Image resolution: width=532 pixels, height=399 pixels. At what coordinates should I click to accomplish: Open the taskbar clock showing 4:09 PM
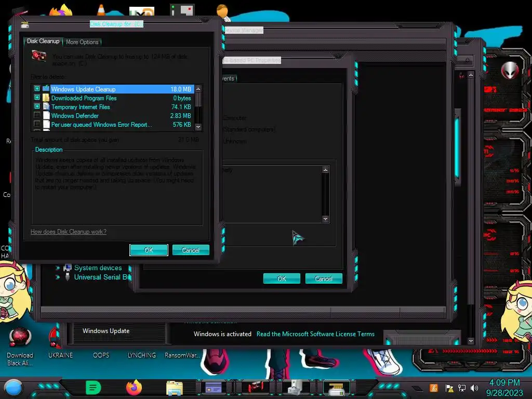504,388
